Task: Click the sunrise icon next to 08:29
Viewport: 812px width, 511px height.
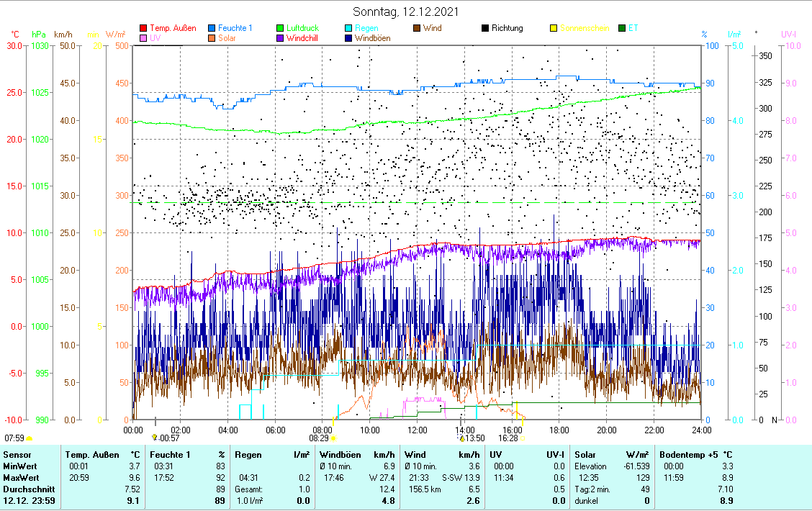Action: tap(334, 438)
